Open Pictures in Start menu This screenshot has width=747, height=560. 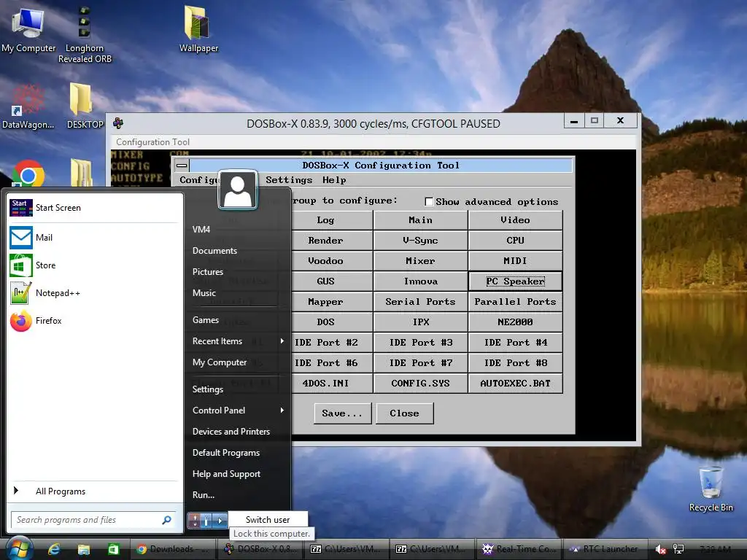pos(208,272)
